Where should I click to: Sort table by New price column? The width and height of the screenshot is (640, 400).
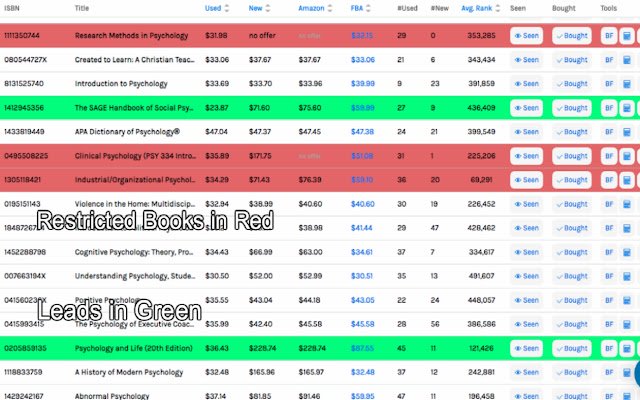point(260,8)
